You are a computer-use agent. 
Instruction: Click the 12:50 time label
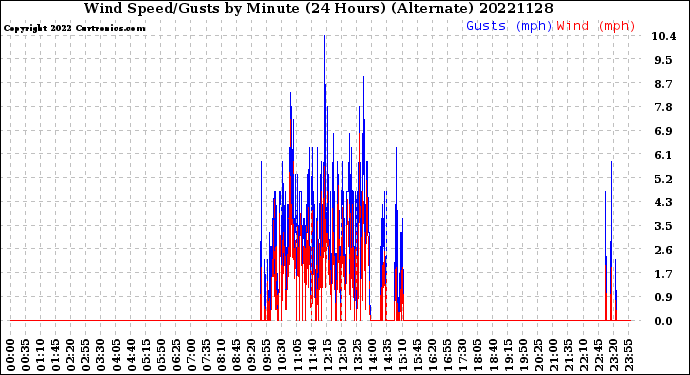(341, 354)
